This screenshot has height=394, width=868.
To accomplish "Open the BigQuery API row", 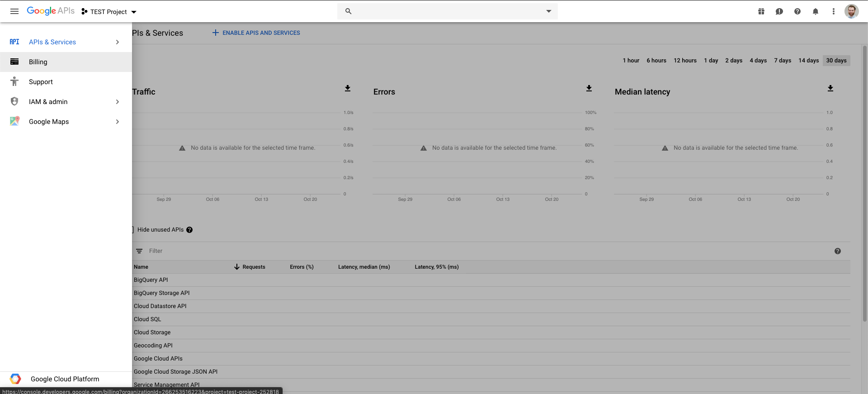I will pos(491,280).
